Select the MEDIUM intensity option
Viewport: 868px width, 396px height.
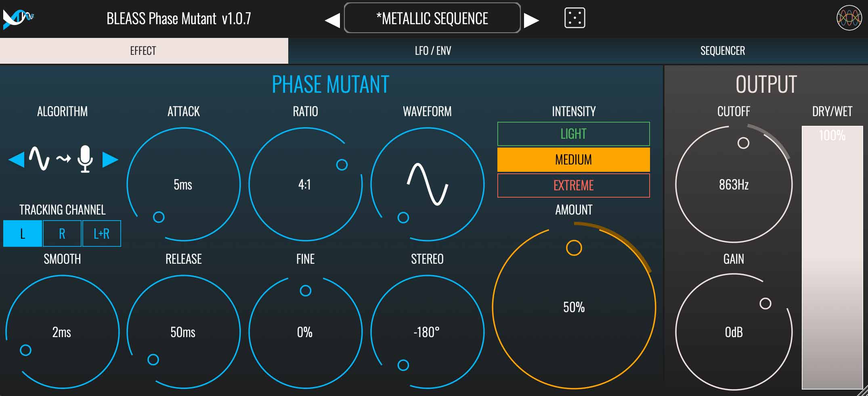pos(573,160)
